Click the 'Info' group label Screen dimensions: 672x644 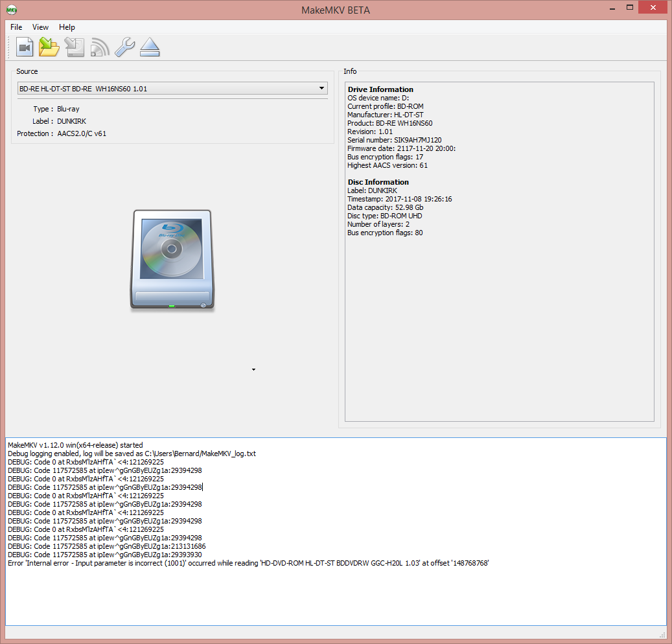tap(350, 71)
